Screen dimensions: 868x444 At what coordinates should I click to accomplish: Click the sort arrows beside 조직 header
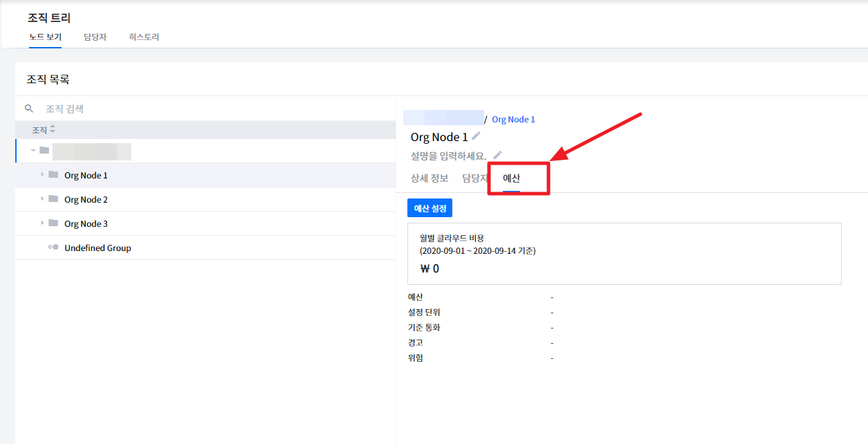pos(53,130)
